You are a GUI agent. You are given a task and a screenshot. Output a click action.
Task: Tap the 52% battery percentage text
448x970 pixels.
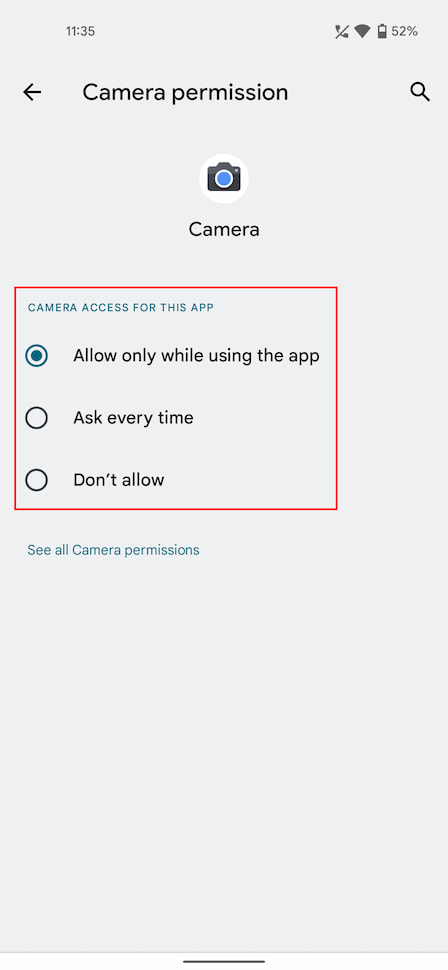coord(404,31)
